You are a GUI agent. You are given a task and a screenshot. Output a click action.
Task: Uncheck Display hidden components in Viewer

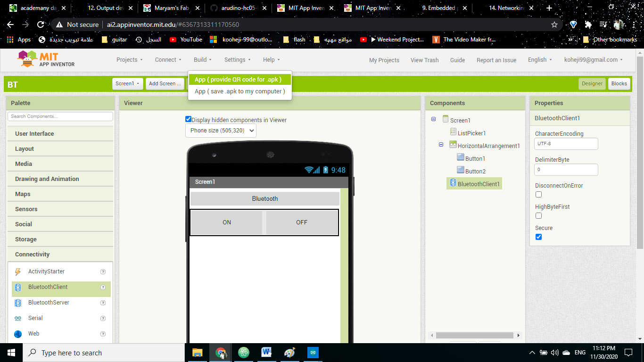click(188, 119)
